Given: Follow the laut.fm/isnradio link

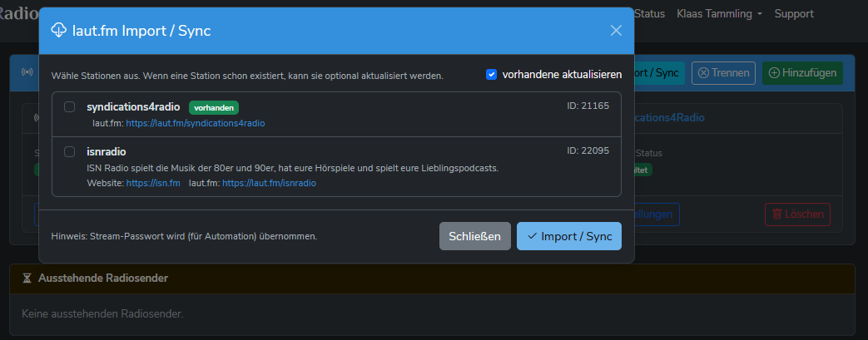Looking at the screenshot, I should pos(269,183).
